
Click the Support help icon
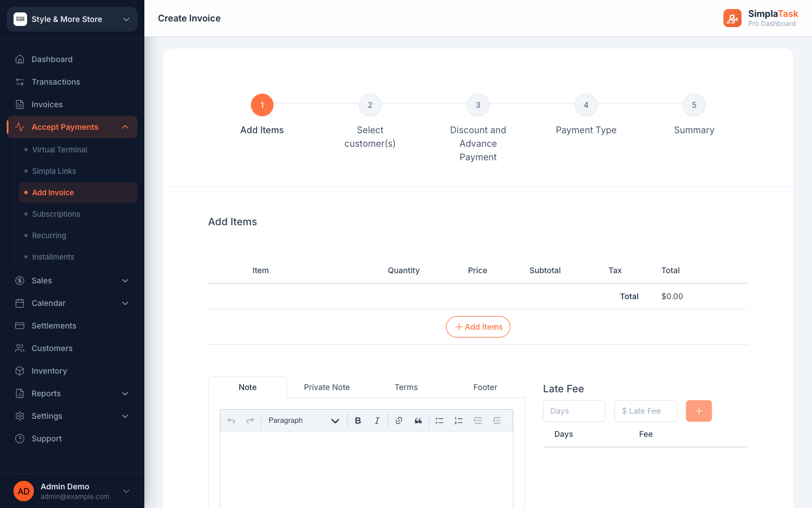20,439
